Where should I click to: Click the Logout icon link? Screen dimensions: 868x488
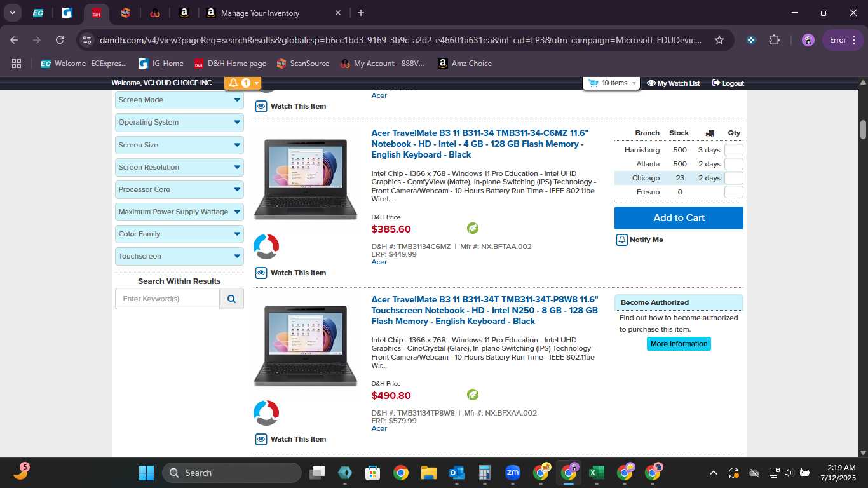[x=728, y=83]
